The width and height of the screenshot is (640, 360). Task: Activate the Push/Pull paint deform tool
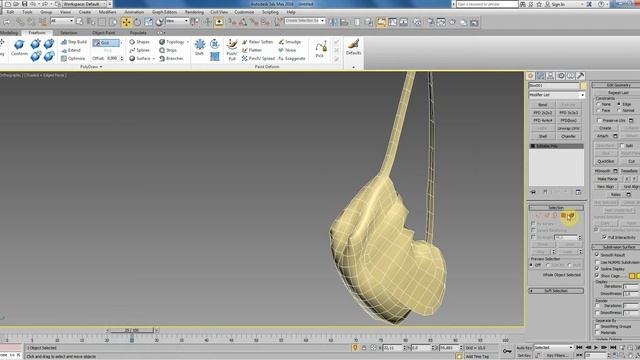232,50
